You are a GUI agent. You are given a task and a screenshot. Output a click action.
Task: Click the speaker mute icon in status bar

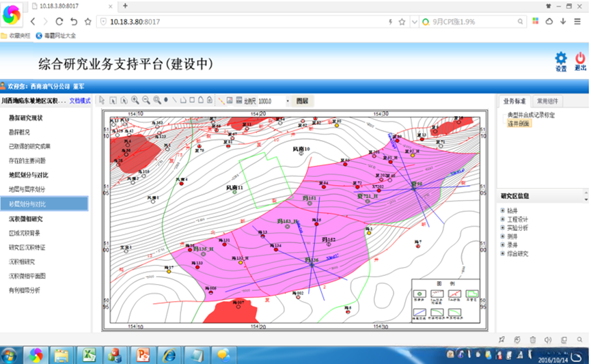click(548, 339)
